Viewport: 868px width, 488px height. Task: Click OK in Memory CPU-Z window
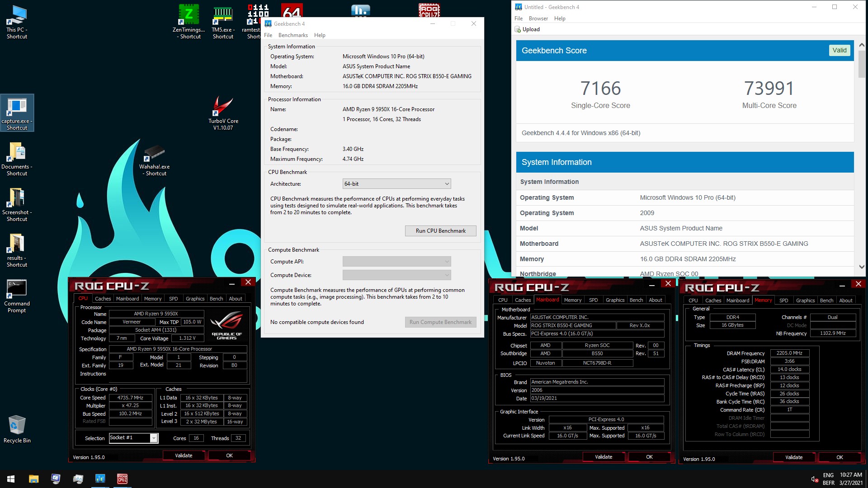(x=840, y=457)
